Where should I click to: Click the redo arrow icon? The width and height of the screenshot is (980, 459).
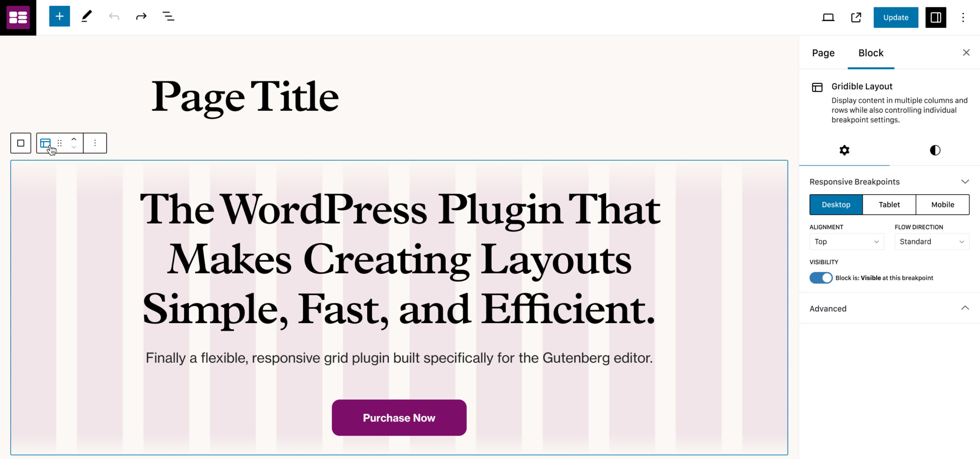141,17
